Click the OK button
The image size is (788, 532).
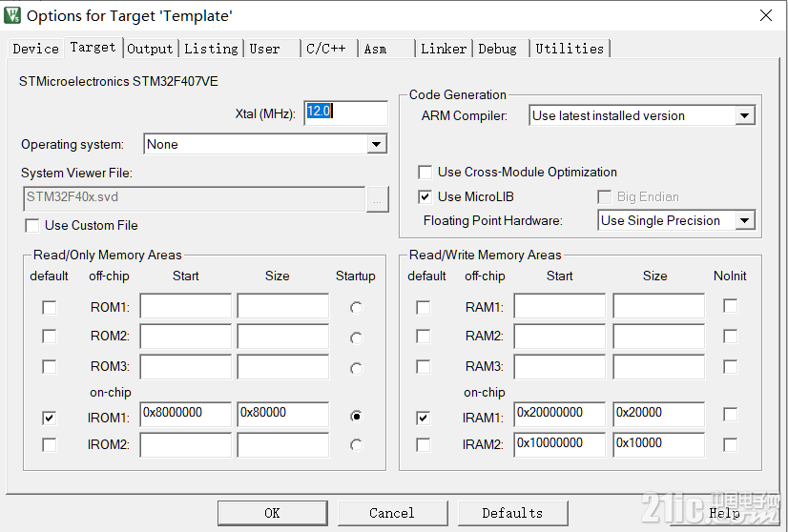(273, 513)
